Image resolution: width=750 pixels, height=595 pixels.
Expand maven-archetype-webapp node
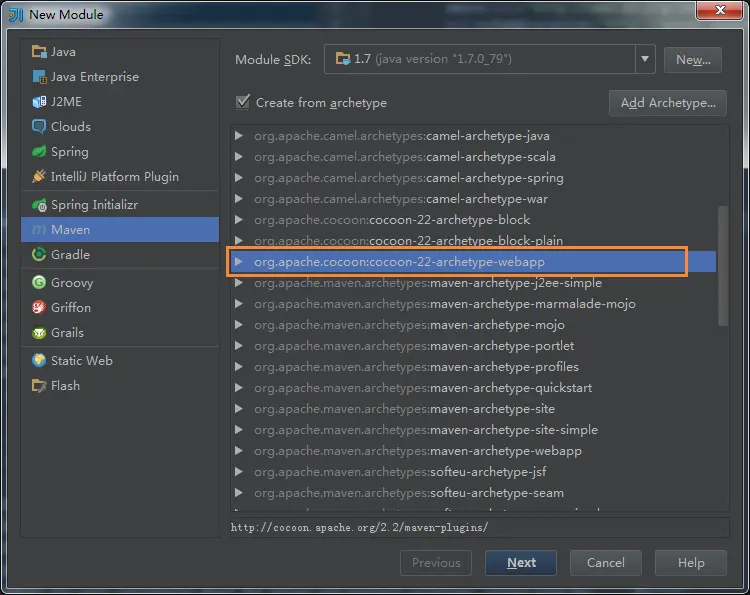click(x=239, y=451)
